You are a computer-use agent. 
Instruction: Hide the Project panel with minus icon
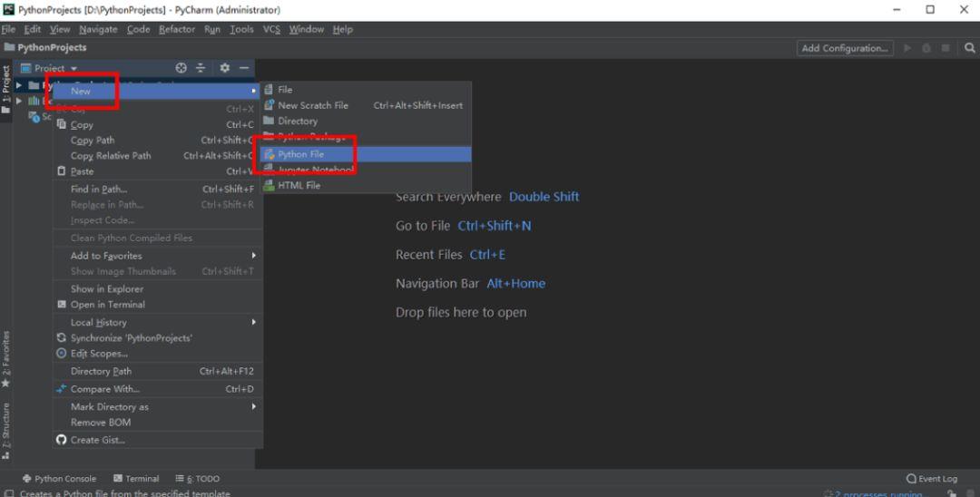click(x=244, y=67)
